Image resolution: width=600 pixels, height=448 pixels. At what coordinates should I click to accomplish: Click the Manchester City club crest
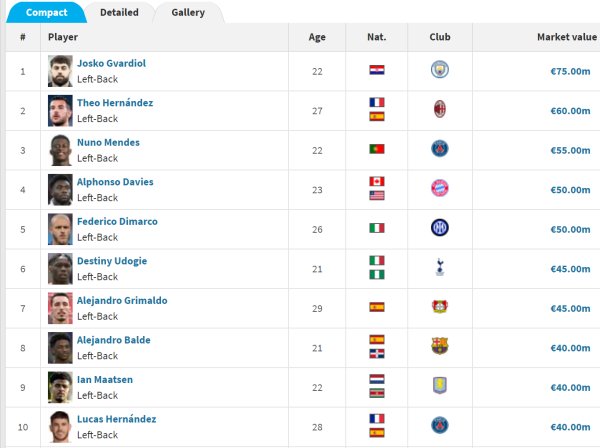[440, 70]
